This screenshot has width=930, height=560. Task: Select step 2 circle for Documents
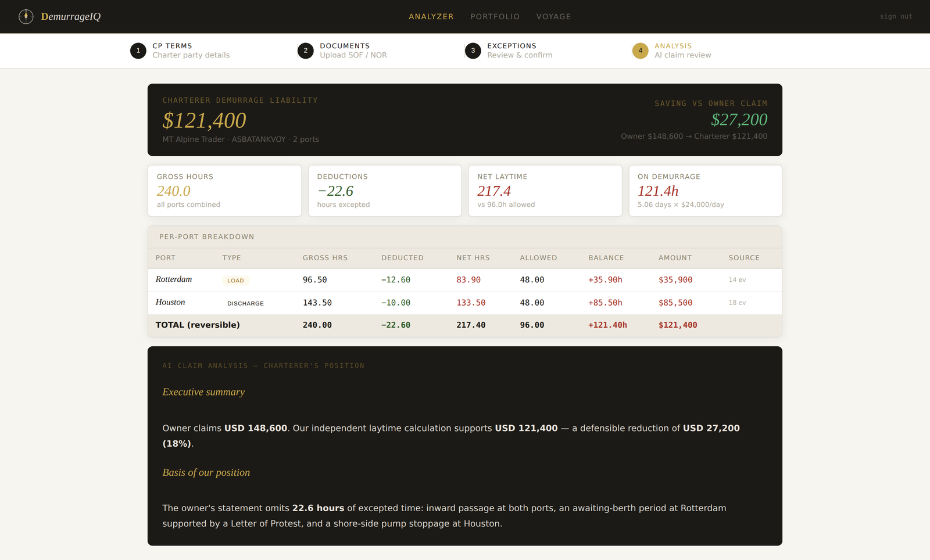(x=306, y=51)
